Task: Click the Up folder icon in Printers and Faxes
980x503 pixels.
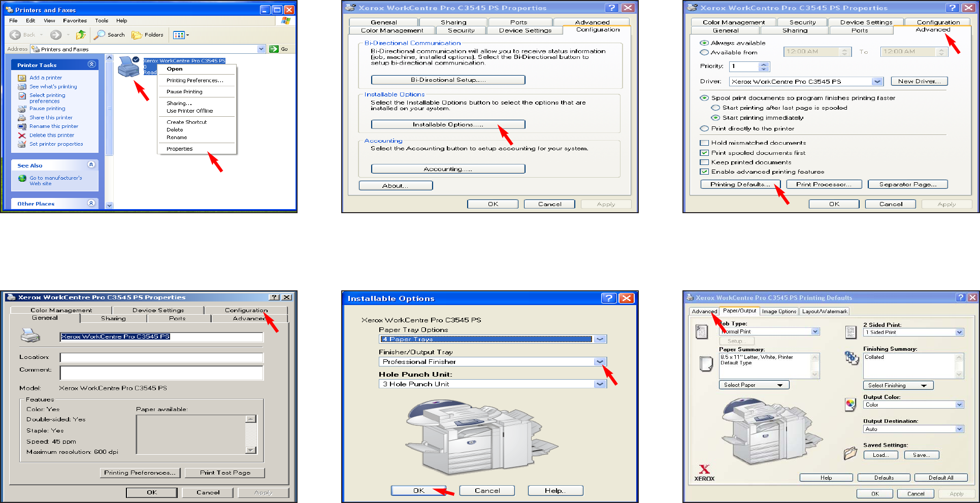Action: tap(81, 35)
